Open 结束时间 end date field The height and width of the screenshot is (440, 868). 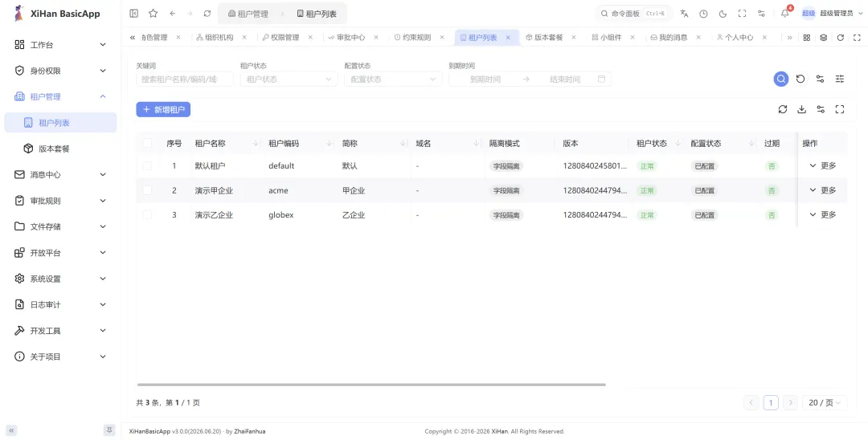(x=565, y=79)
